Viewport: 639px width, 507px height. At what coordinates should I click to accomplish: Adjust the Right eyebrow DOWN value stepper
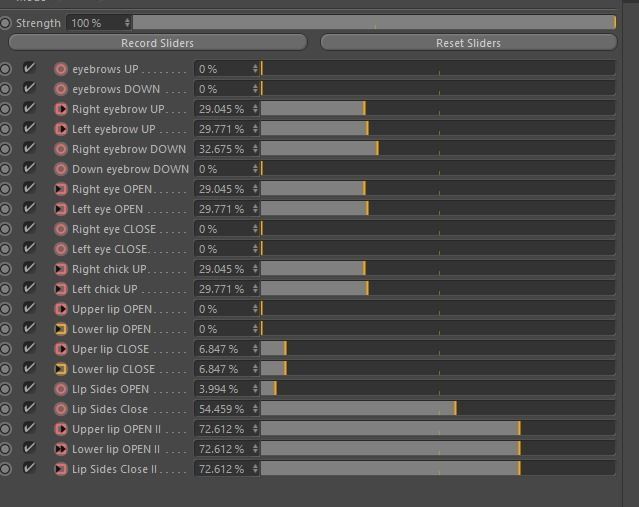255,149
